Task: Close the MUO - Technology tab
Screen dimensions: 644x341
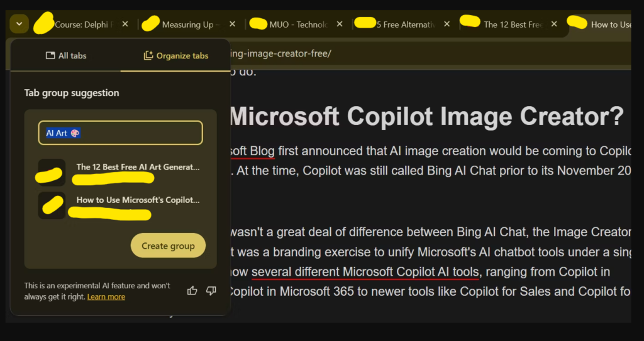Action: tap(340, 24)
